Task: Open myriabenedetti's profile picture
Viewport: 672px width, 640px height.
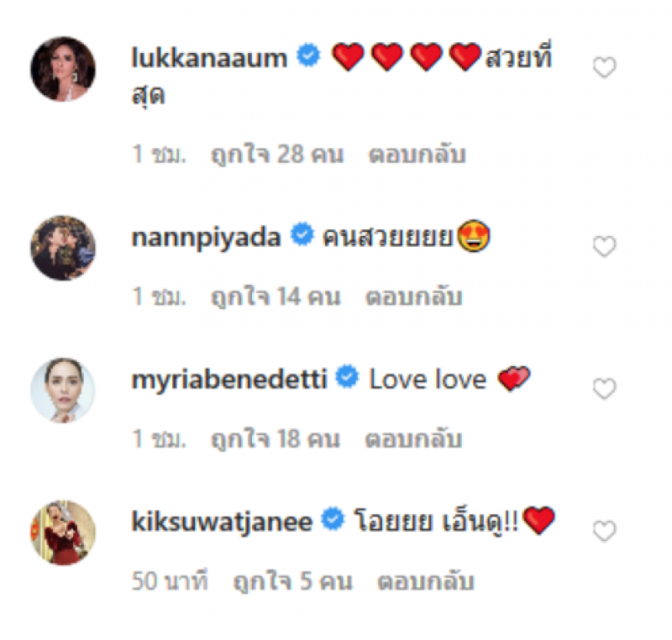Action: coord(63,389)
